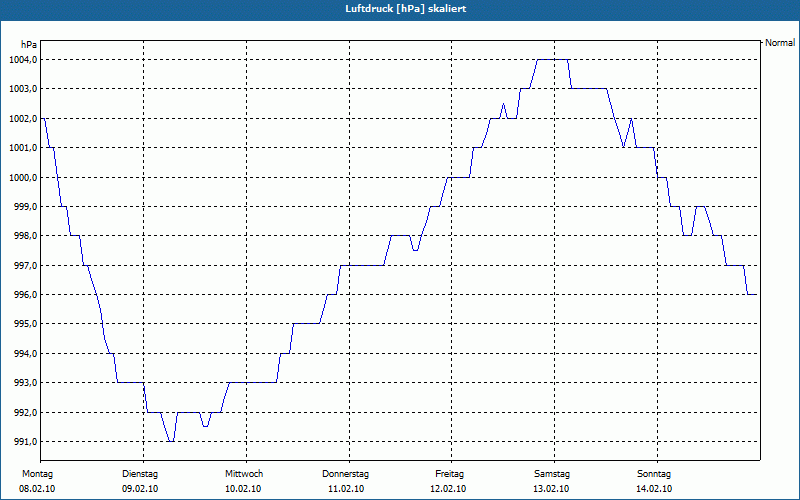The width and height of the screenshot is (800, 500).
Task: Click the date 12.02.10
Action: [448, 489]
